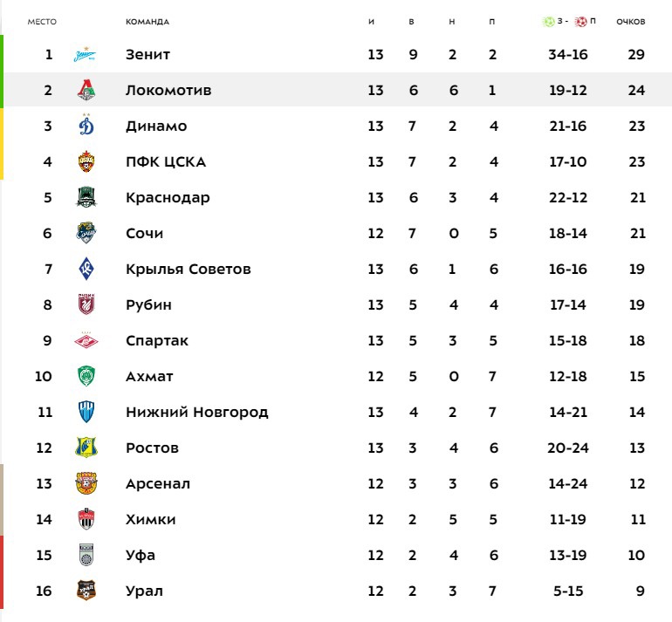
Task: Click the PFK CSKA club logo
Action: (86, 162)
